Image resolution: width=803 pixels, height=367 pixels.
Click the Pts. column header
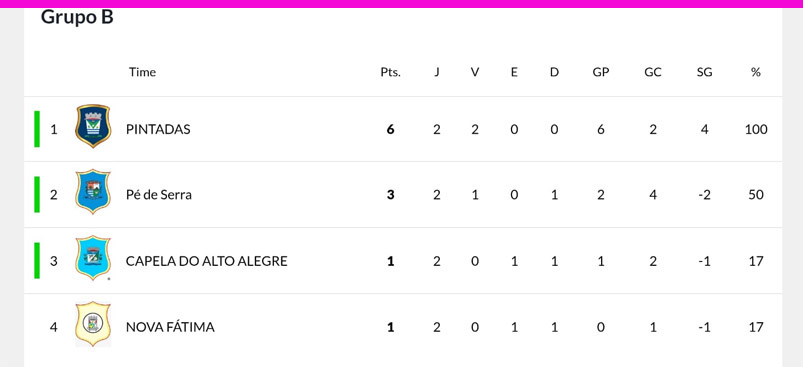point(390,72)
